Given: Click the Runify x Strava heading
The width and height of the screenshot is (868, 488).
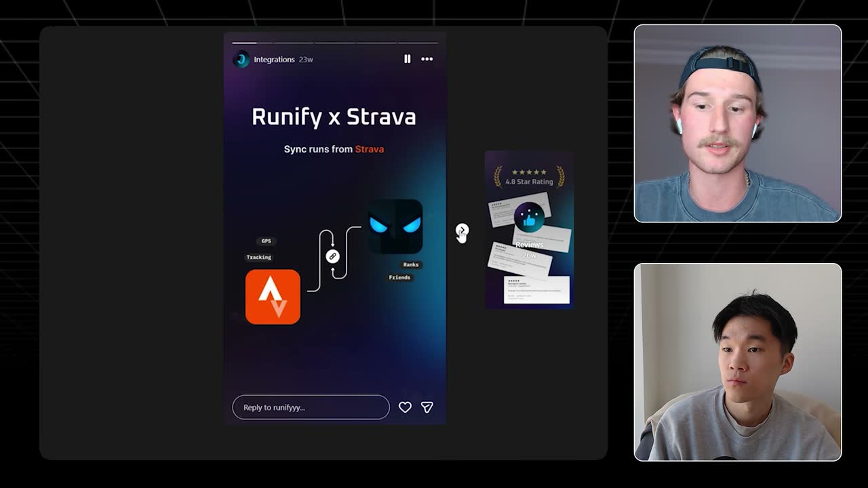Looking at the screenshot, I should [x=334, y=117].
